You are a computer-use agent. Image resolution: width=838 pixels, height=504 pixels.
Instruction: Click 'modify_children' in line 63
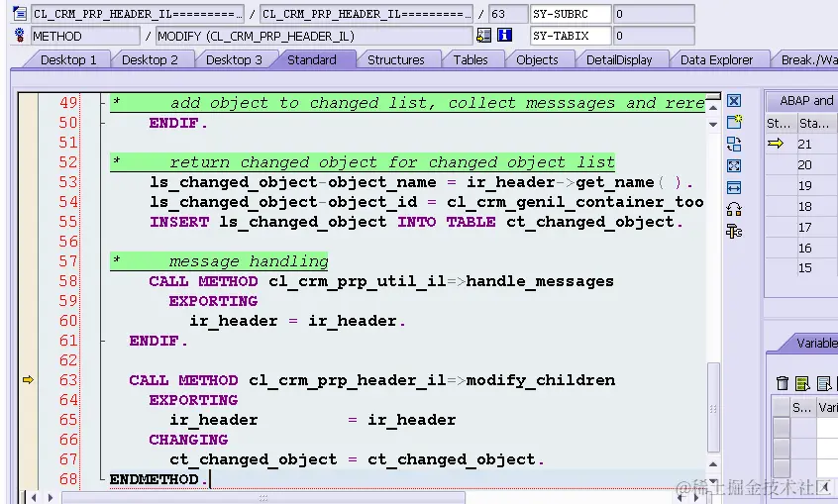point(540,380)
